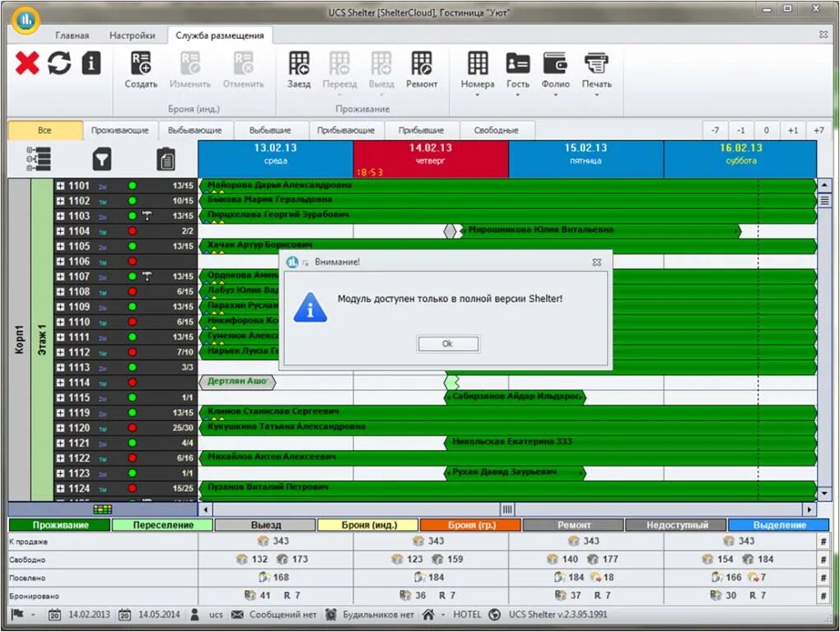
Task: Open the Печать dropdown arrow
Action: [596, 95]
